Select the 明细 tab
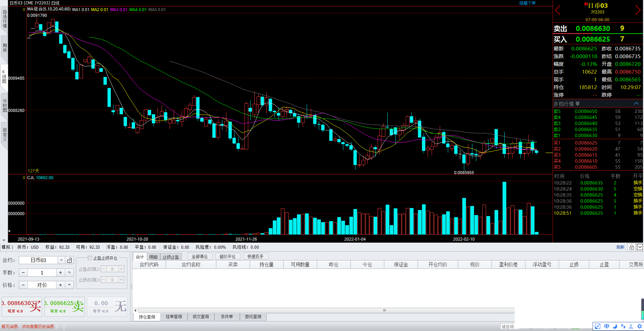This screenshot has width=644, height=331. click(153, 257)
